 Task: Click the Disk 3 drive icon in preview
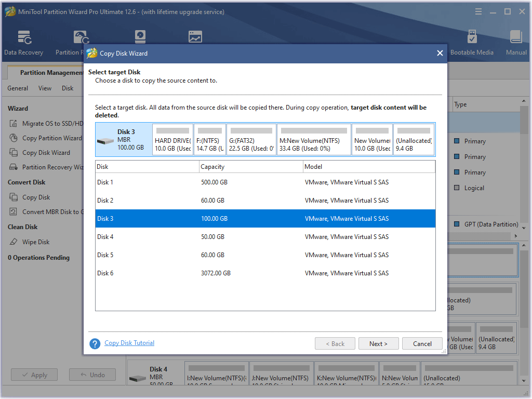pyautogui.click(x=105, y=141)
